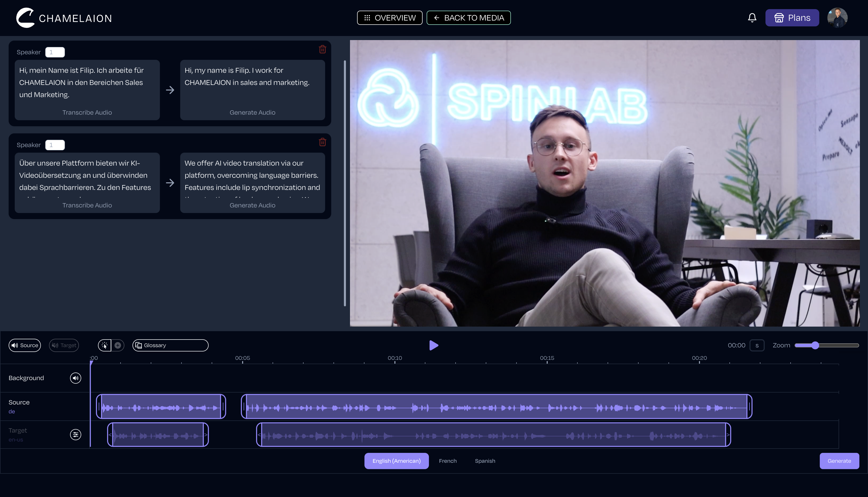Image resolution: width=868 pixels, height=497 pixels.
Task: Mute the Source audio toggle
Action: [25, 345]
